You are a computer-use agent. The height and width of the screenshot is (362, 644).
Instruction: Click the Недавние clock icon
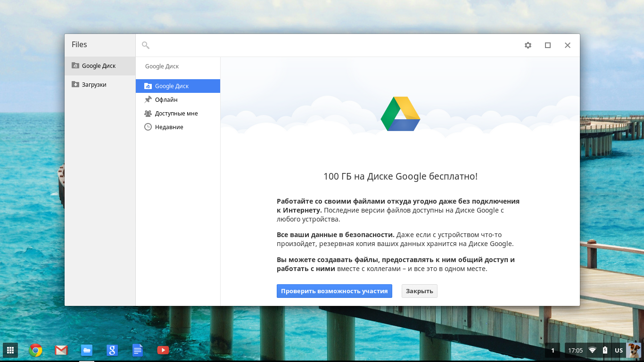[x=148, y=127]
